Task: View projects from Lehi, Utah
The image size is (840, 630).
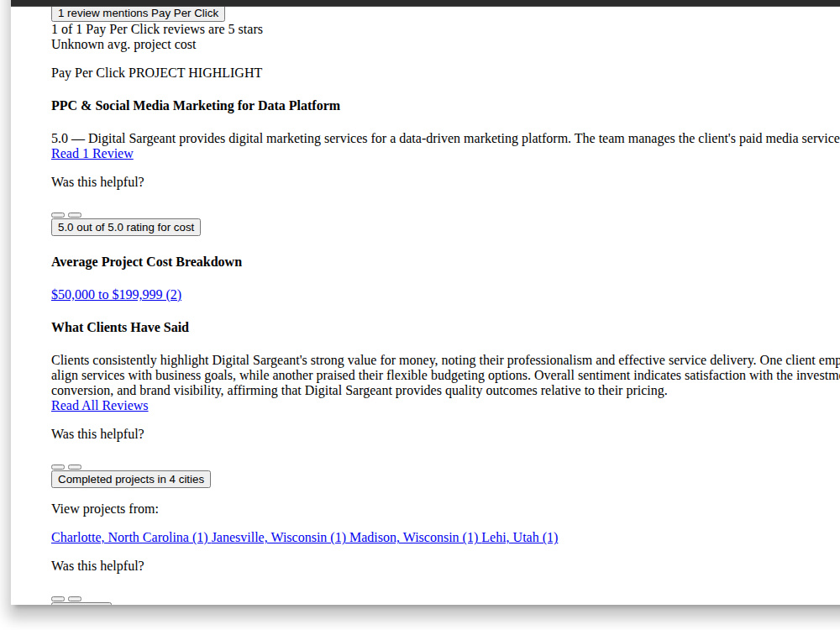Action: click(520, 538)
